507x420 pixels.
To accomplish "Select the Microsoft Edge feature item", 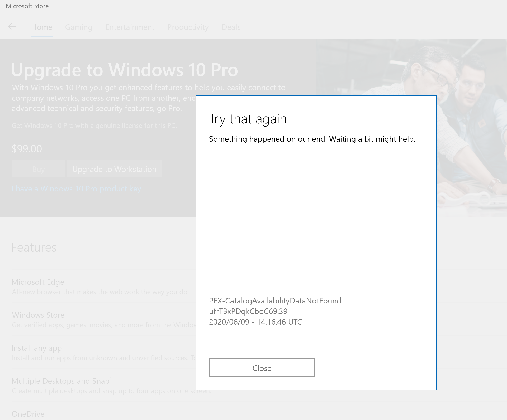I will tap(38, 282).
